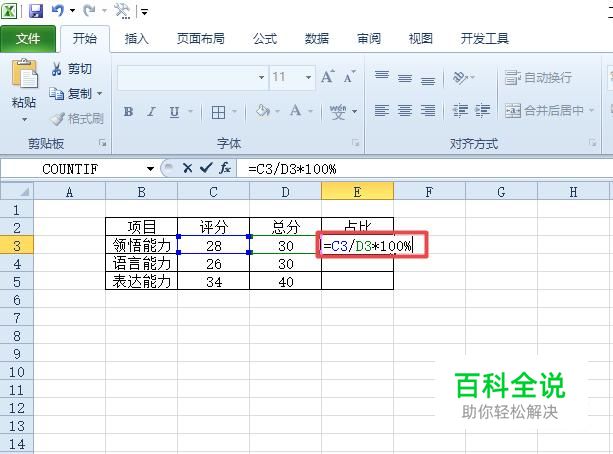Toggle Underline formatting
613x454 pixels.
[x=174, y=112]
